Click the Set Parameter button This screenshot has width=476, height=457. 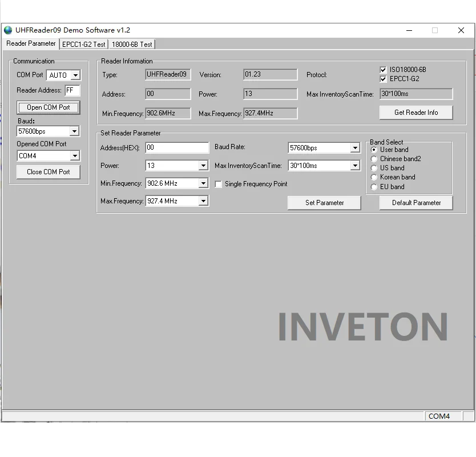click(x=324, y=203)
